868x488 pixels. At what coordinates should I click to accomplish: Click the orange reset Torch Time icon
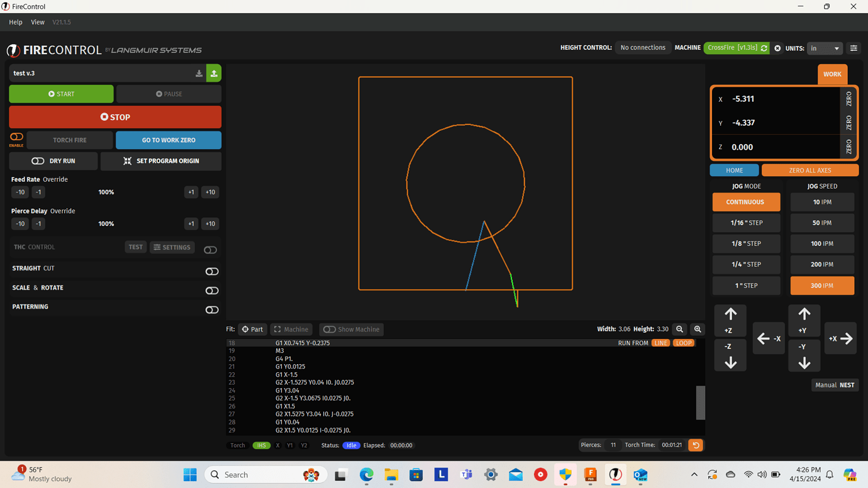(x=695, y=445)
